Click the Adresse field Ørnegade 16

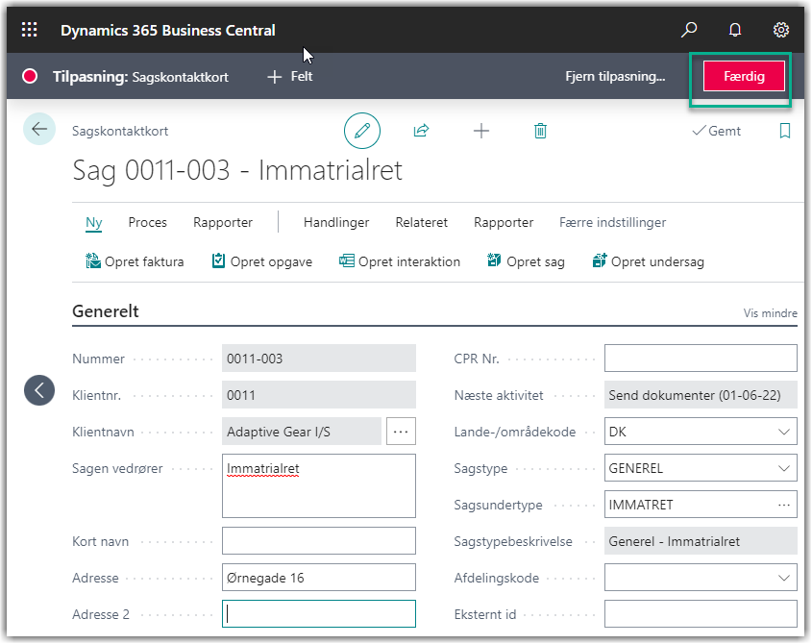[318, 578]
